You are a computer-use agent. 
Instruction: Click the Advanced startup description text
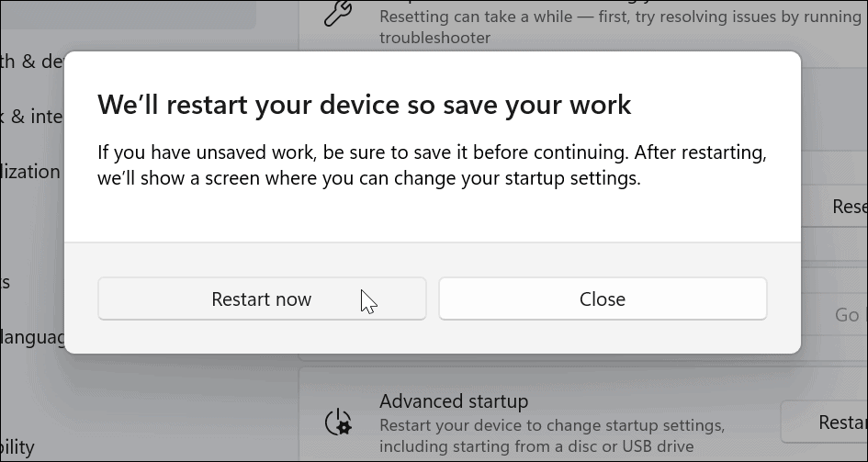point(551,435)
